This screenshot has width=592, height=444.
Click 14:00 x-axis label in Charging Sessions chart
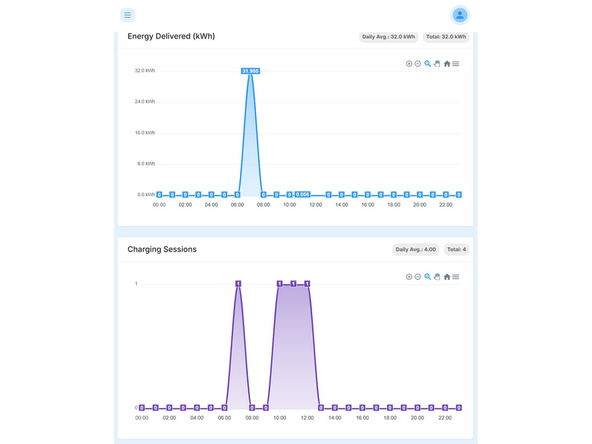(335, 418)
